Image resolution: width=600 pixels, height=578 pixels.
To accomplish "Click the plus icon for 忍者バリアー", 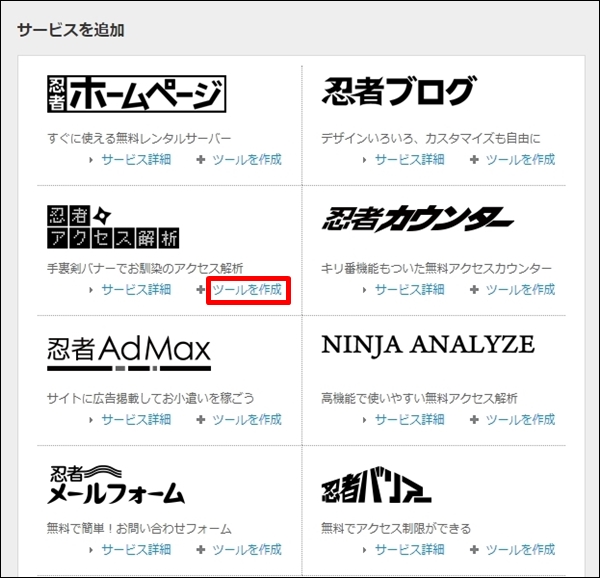I will pyautogui.click(x=474, y=550).
